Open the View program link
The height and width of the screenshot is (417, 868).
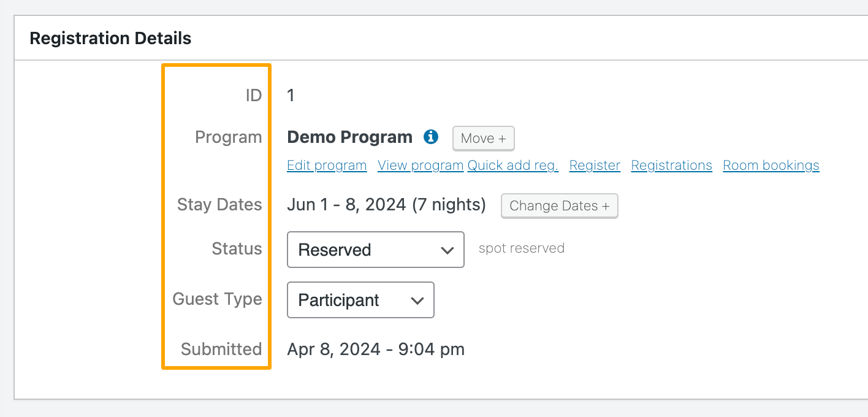point(421,165)
